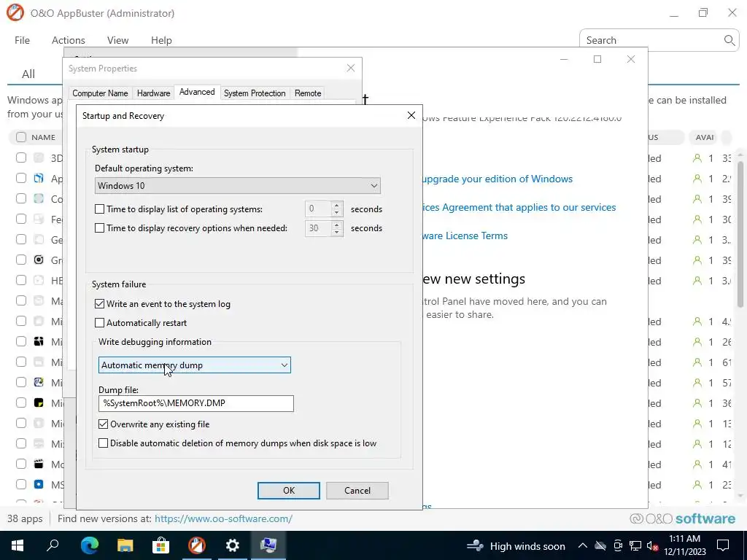Increase operating systems list seconds spinner
This screenshot has height=560, width=747.
point(337,205)
